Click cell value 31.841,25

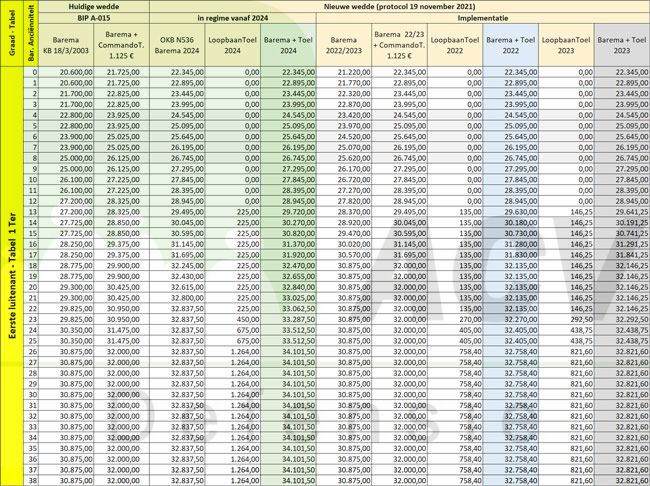[x=632, y=255]
